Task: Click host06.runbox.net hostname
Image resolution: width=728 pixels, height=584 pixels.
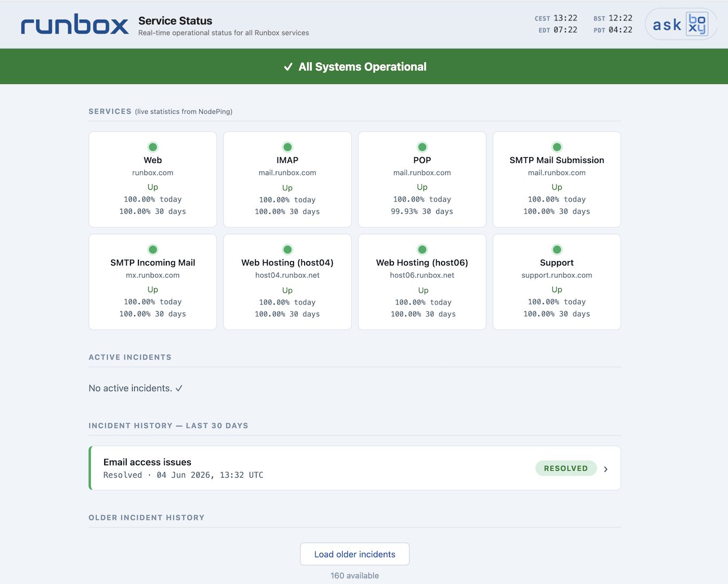Action: [422, 275]
